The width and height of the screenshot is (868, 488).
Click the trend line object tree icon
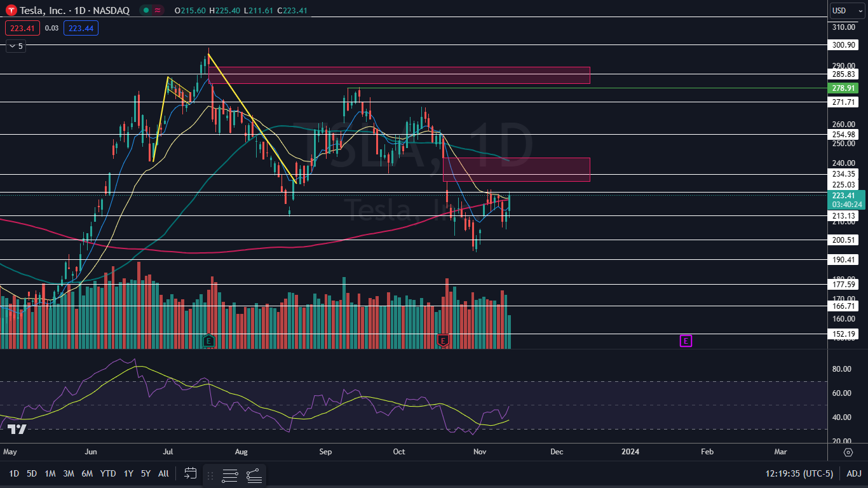click(254, 475)
